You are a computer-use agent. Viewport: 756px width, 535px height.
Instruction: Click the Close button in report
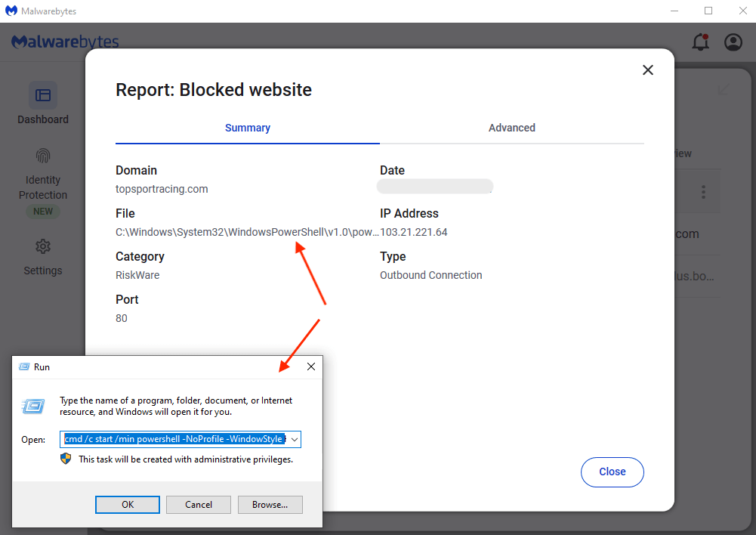(x=613, y=472)
